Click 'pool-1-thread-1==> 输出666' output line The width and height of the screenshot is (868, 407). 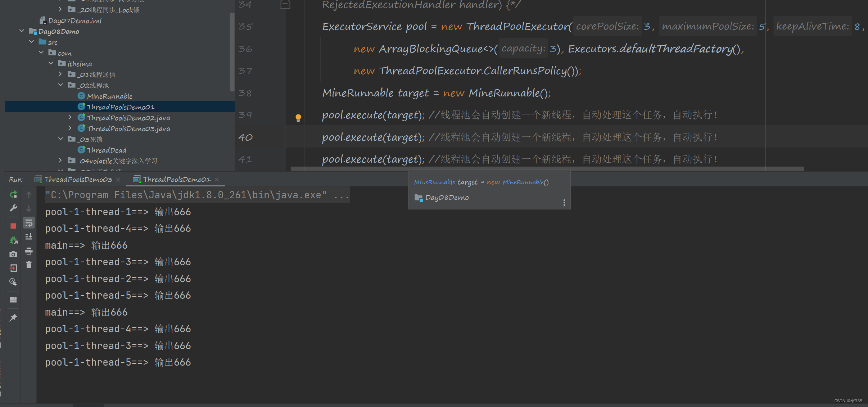[118, 212]
